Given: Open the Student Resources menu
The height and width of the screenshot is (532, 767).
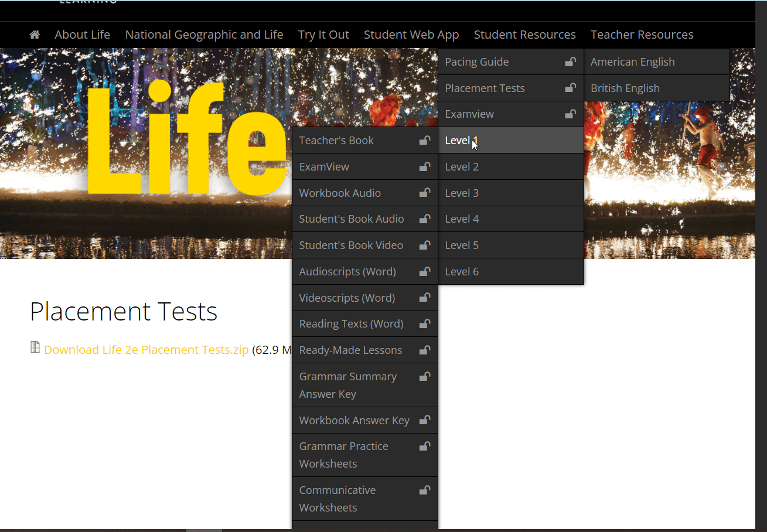Looking at the screenshot, I should coord(524,35).
